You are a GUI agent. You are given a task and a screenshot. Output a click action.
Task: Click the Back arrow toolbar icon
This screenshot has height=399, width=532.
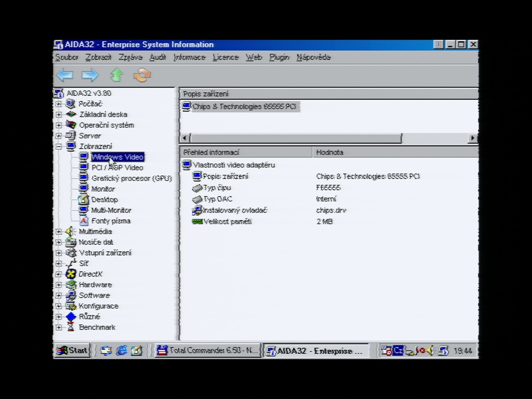pyautogui.click(x=64, y=75)
